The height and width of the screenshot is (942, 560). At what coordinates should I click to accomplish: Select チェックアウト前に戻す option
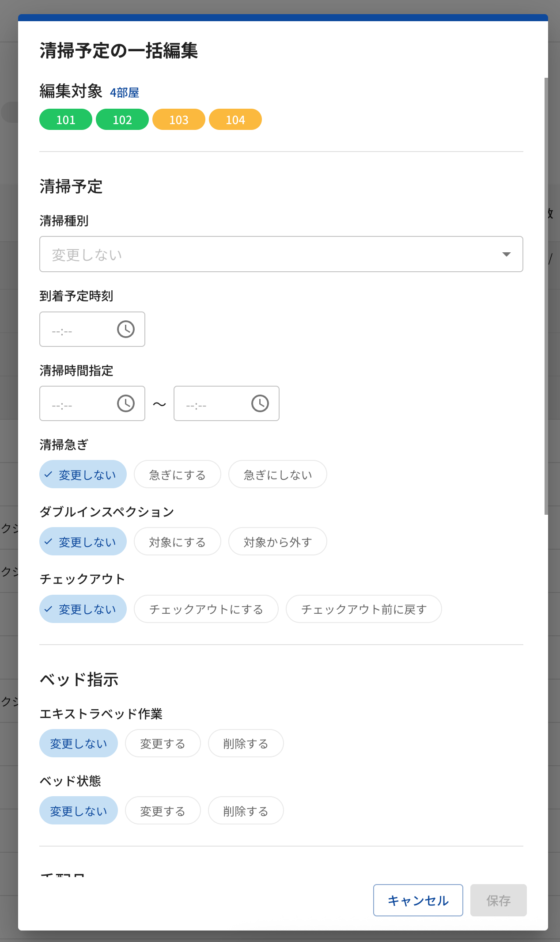tap(363, 609)
